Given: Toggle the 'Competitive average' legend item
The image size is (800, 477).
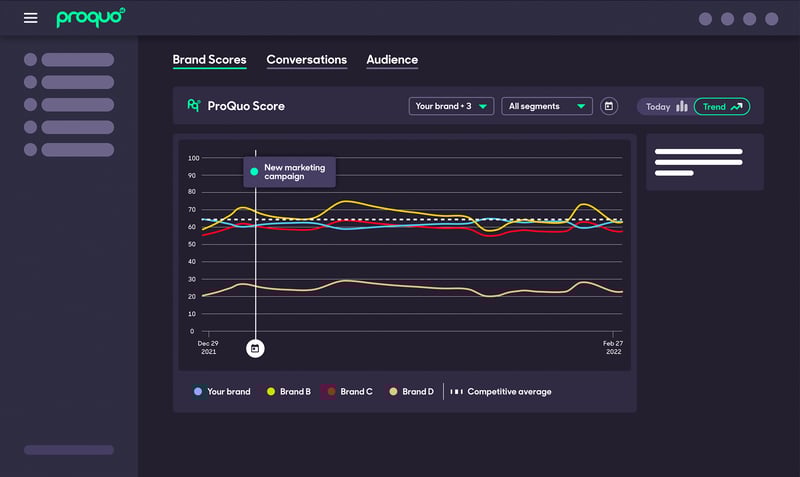Looking at the screenshot, I should 501,391.
